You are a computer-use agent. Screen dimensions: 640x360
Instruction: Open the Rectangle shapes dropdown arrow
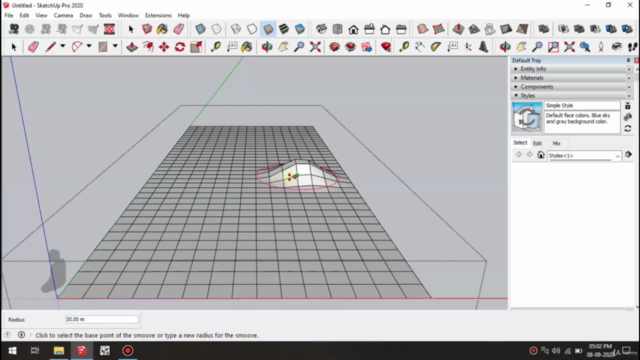coord(115,46)
